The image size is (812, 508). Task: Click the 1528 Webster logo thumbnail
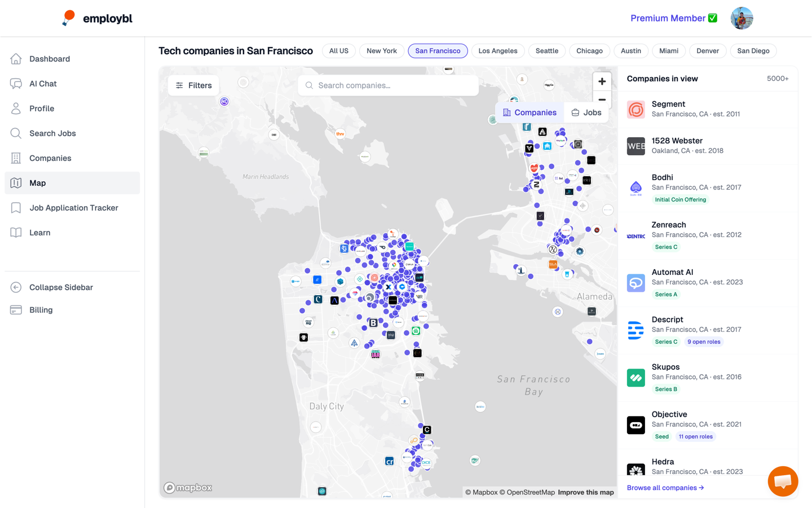point(636,146)
